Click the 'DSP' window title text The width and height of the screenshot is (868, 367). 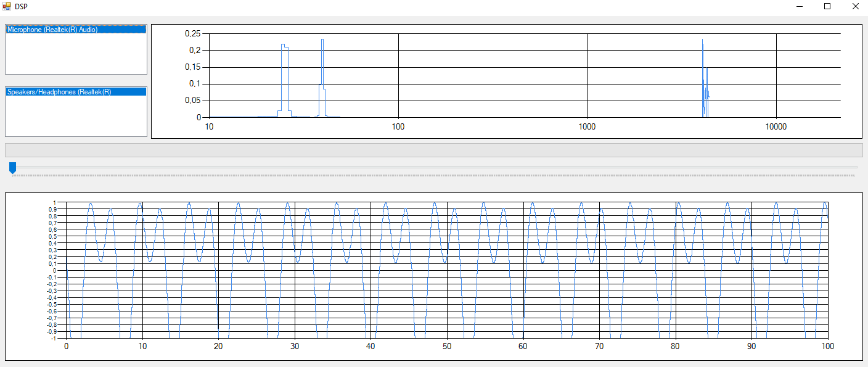coord(21,6)
